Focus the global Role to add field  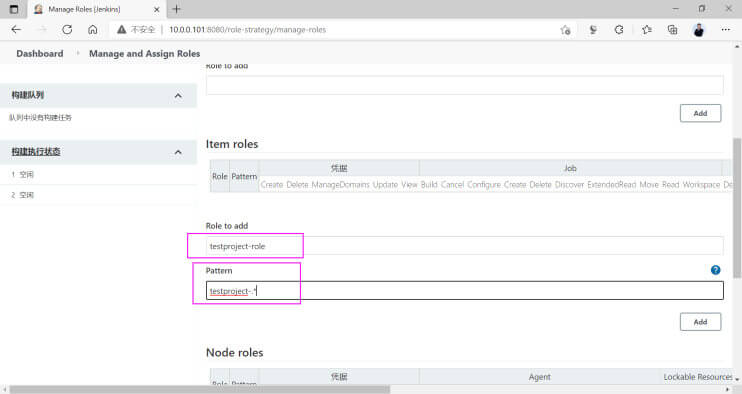click(x=465, y=85)
